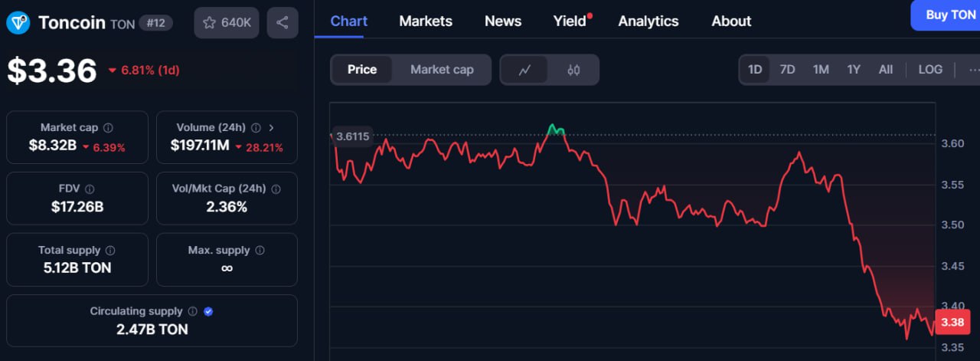
Task: Open the share icon button
Action: [x=283, y=23]
